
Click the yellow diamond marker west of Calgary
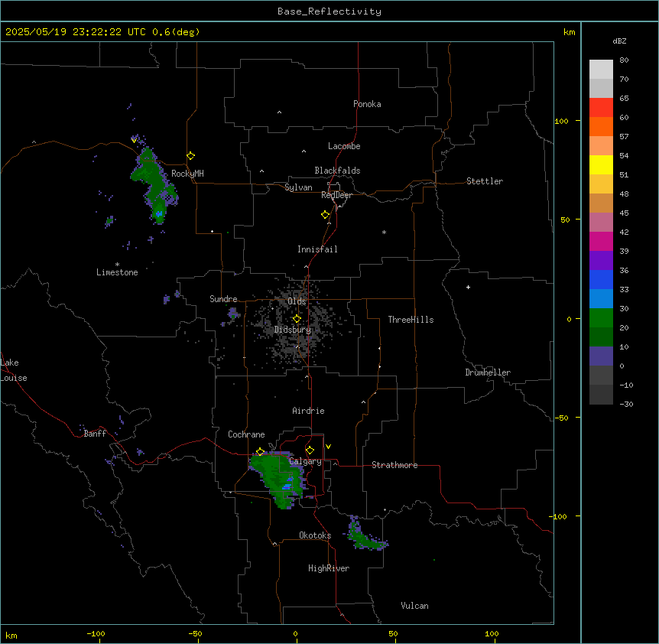pos(260,452)
